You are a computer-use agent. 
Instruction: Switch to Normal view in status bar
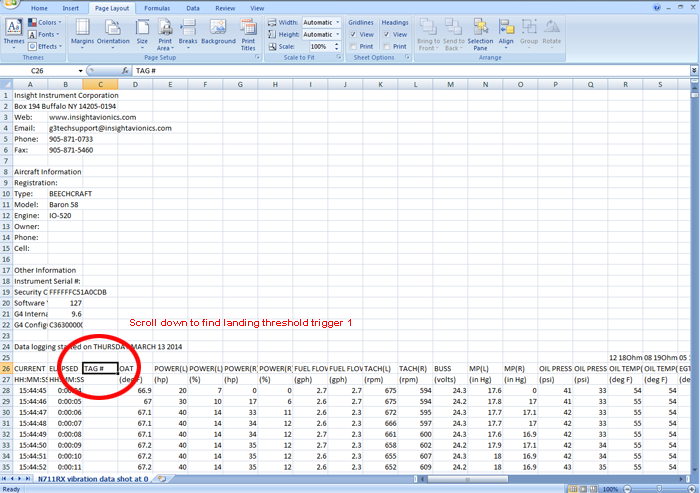click(x=573, y=489)
